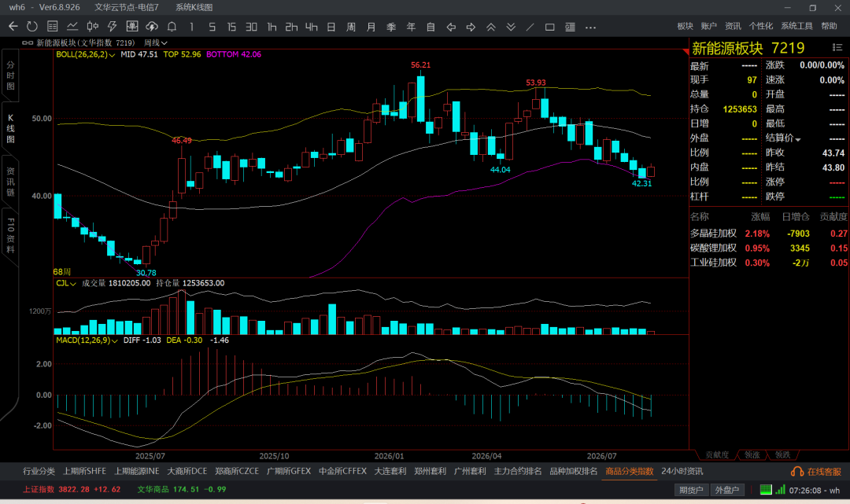Open the 广期所GFEX tab
The image size is (850, 504).
289,471
